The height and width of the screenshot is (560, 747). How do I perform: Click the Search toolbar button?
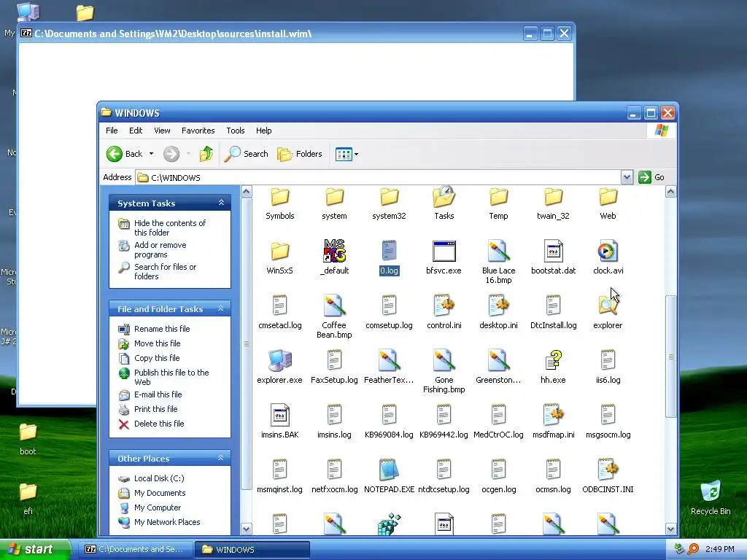247,154
